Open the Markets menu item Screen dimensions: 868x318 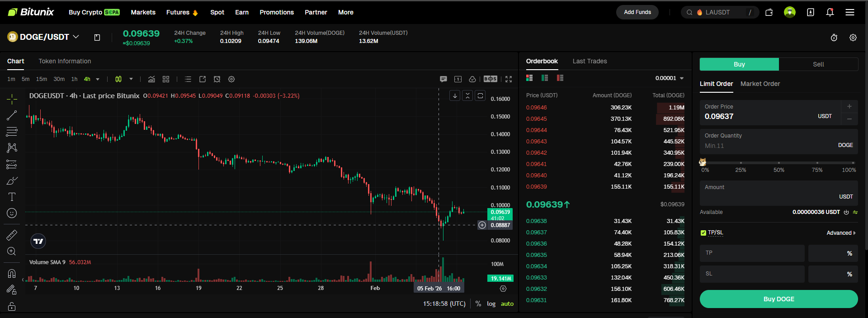[x=143, y=12]
